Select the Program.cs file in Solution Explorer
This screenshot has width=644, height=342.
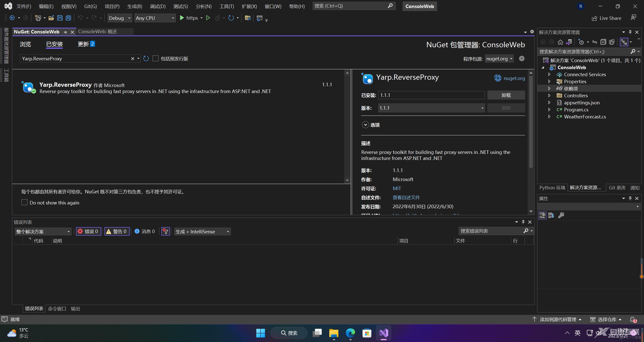point(576,110)
